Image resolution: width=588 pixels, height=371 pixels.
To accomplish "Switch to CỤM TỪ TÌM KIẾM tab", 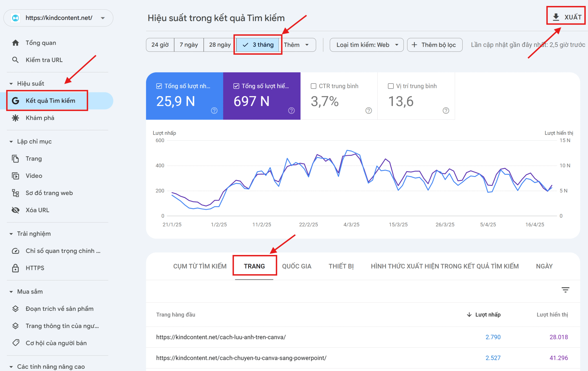I will [x=200, y=266].
